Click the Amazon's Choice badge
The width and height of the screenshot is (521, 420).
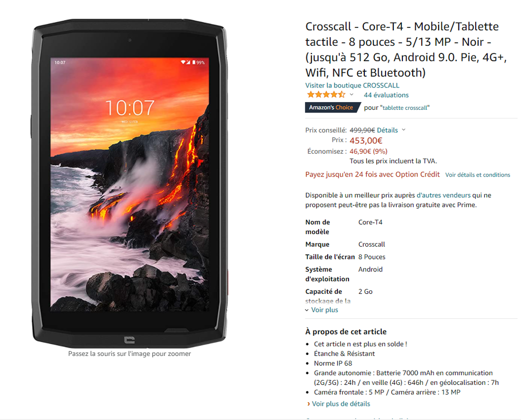333,108
